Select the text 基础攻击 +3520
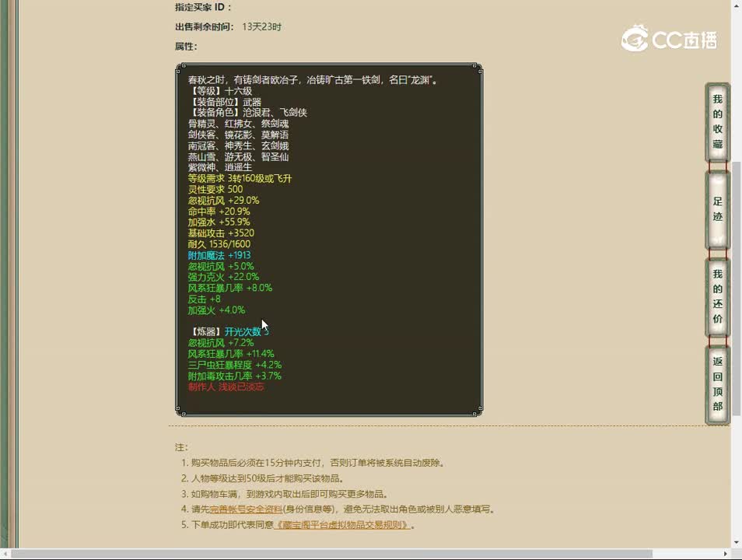The width and height of the screenshot is (742, 560). (x=221, y=233)
